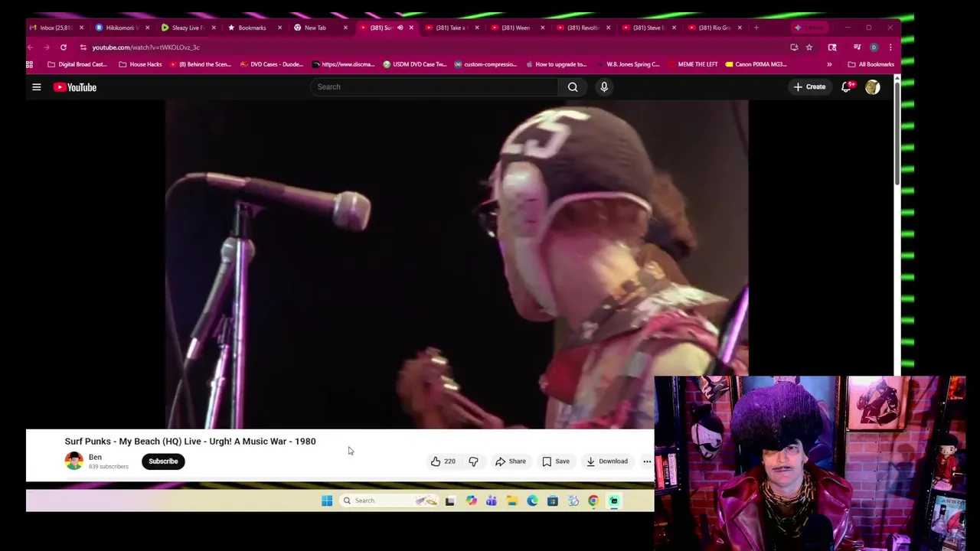This screenshot has height=551, width=980.
Task: Open Microsoft Store from the taskbar
Action: point(552,500)
